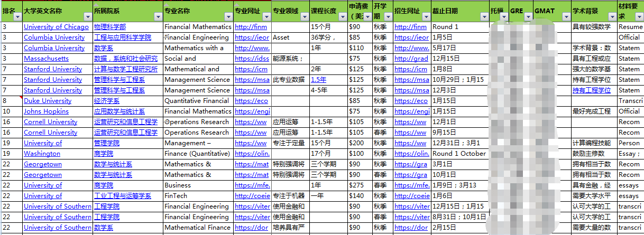Viewport: 644px width, 235px height.
Task: Select the Transcri materials cell
Action: (x=630, y=101)
